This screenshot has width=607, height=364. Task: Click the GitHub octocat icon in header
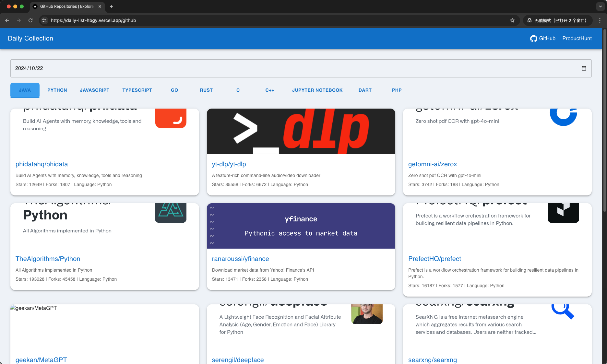[x=533, y=39]
